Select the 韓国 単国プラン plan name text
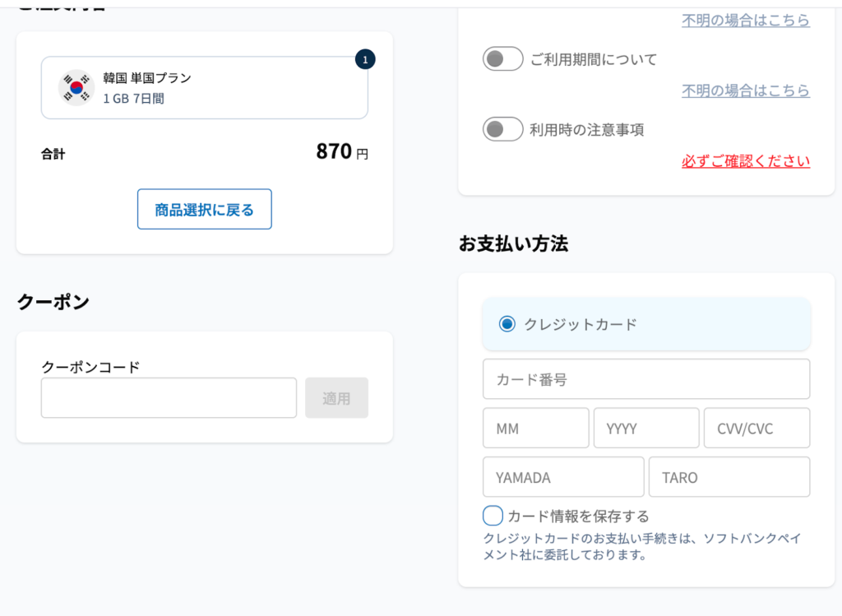Viewport: 842px width, 616px height. pos(147,78)
